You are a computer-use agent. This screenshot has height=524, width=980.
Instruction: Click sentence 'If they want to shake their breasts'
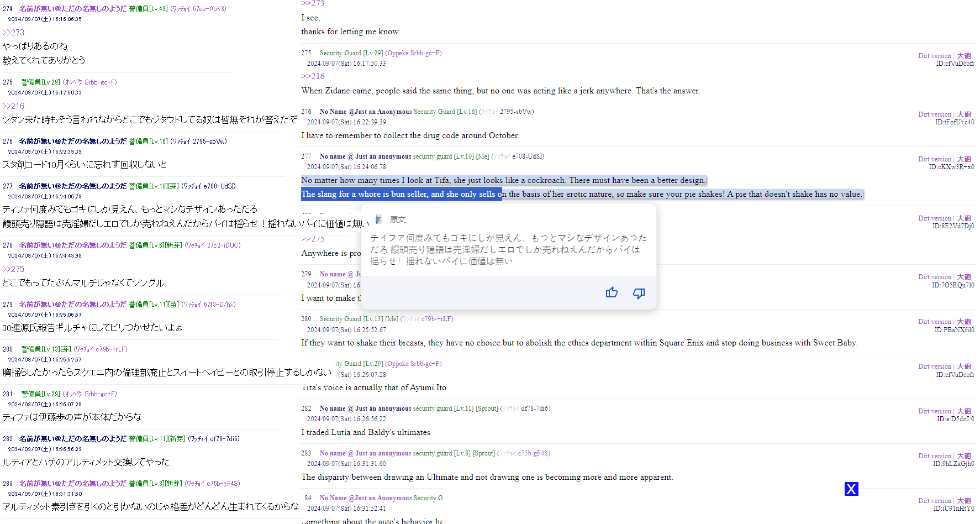click(579, 343)
